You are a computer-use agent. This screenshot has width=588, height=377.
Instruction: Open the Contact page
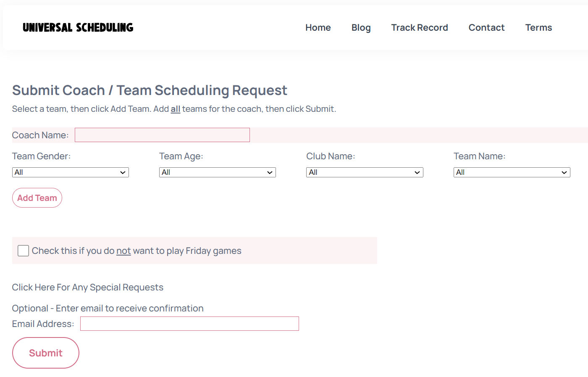[x=486, y=27]
